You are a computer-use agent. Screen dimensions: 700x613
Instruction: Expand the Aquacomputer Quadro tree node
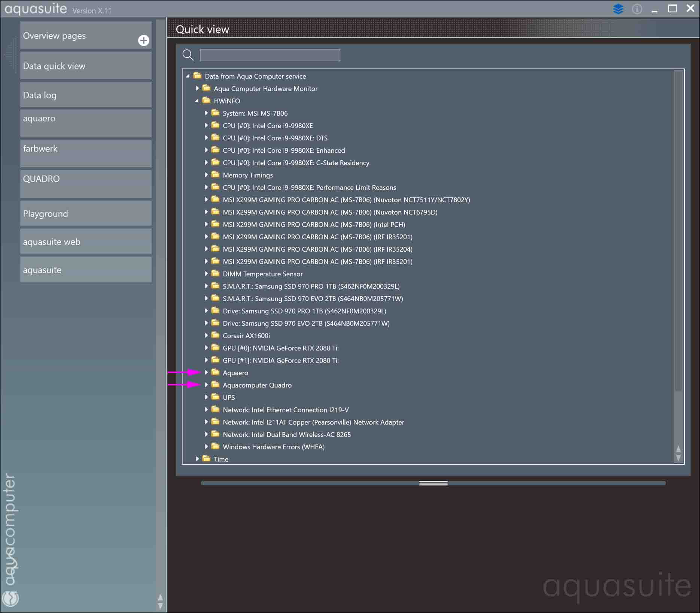tap(206, 385)
